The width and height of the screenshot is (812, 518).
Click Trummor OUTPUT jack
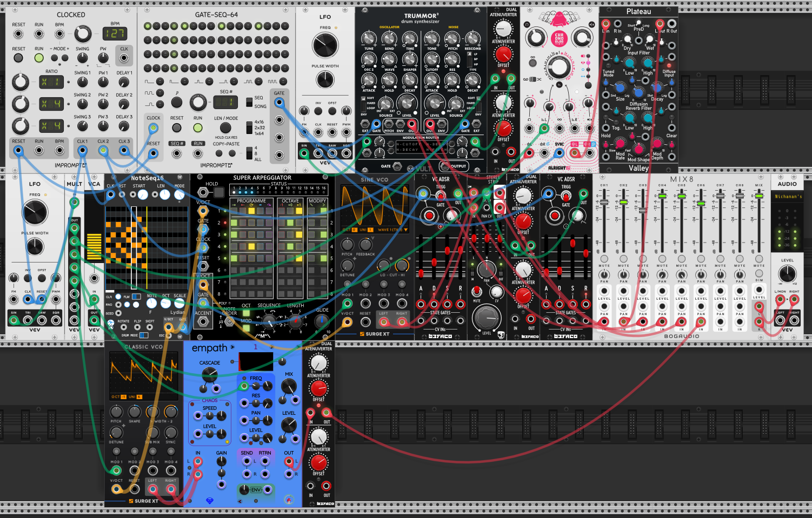click(x=445, y=166)
